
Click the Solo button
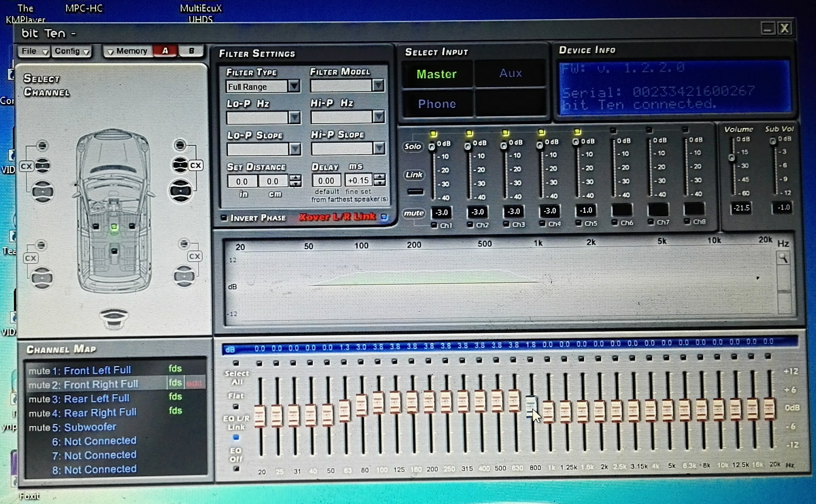point(413,147)
